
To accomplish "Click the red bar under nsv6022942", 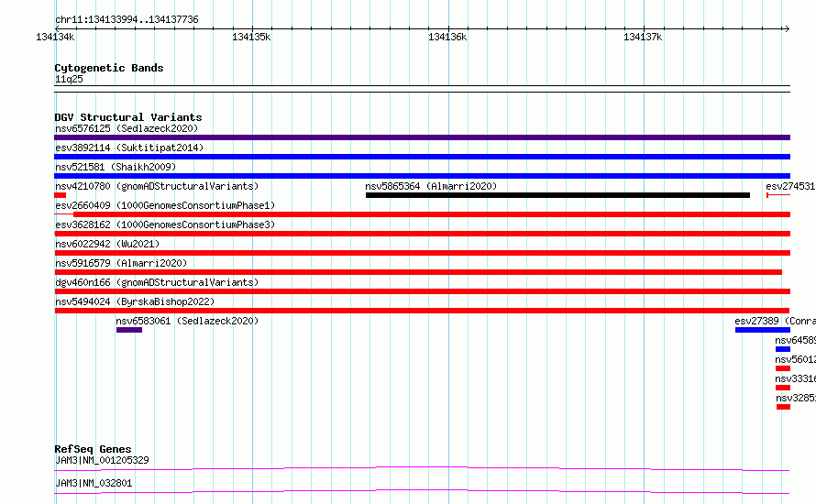I will pos(422,253).
